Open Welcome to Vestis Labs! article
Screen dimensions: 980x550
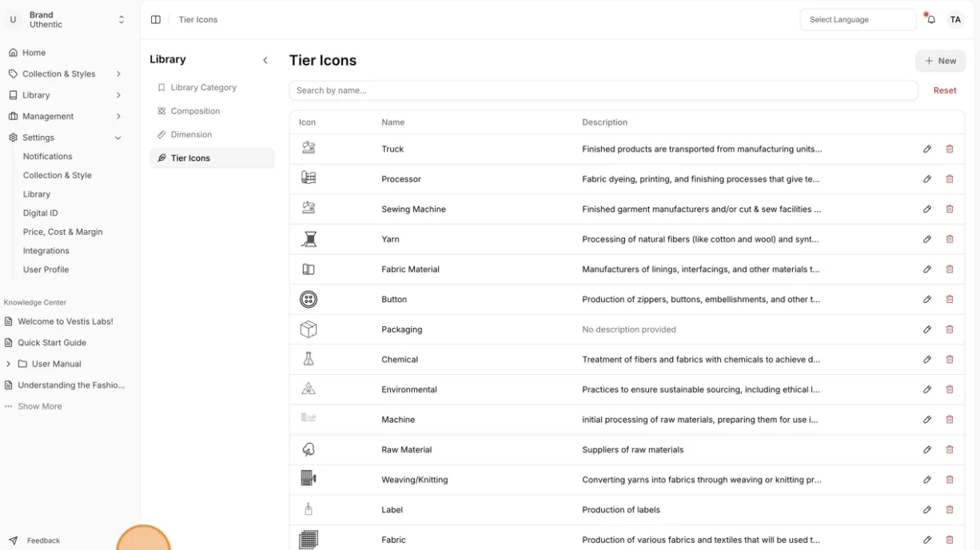[59, 321]
